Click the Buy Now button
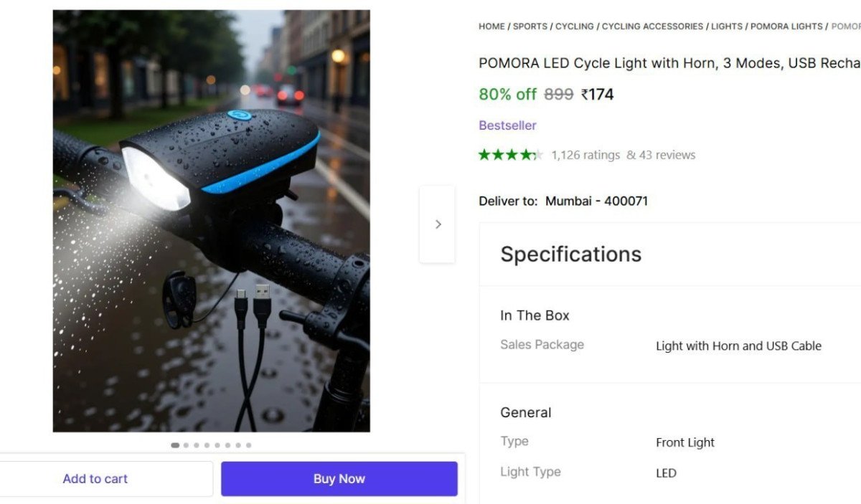861x504 pixels. click(339, 479)
